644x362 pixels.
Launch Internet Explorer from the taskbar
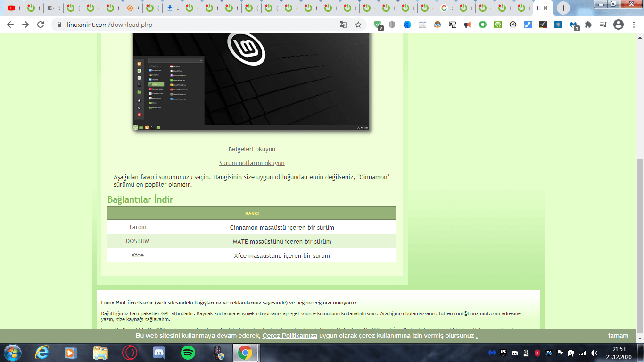tap(41, 353)
